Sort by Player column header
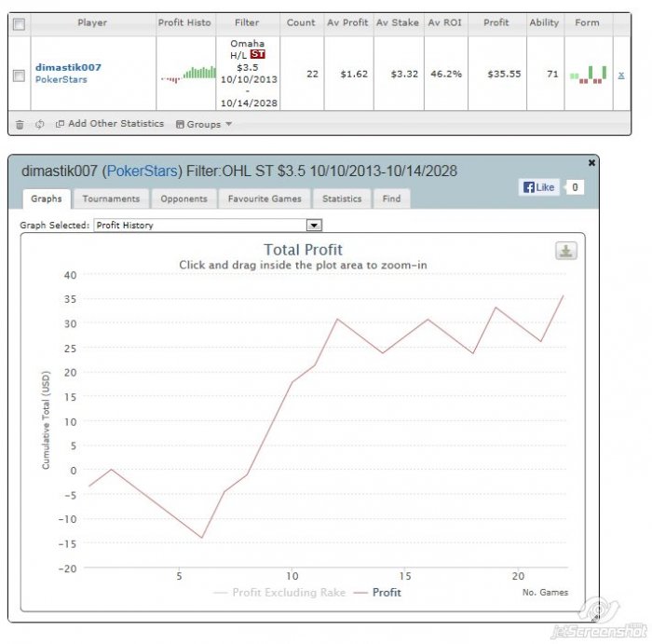Image resolution: width=652 pixels, height=644 pixels. coord(92,23)
